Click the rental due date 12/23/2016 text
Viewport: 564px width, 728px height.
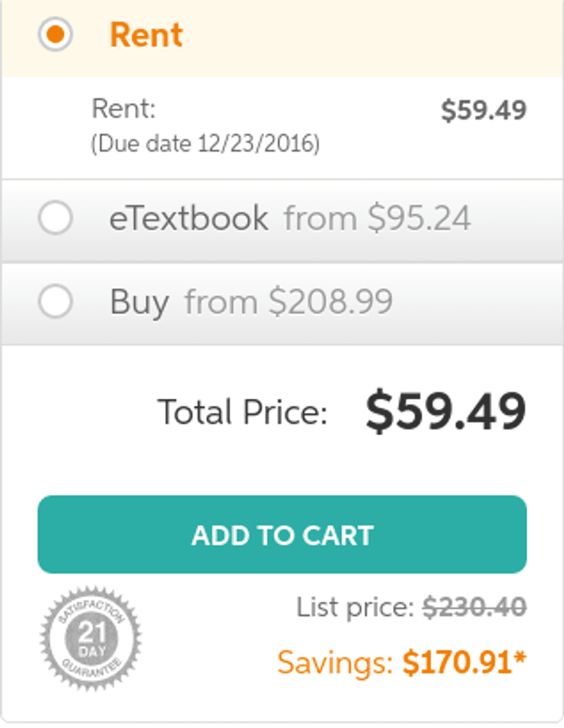coord(205,143)
